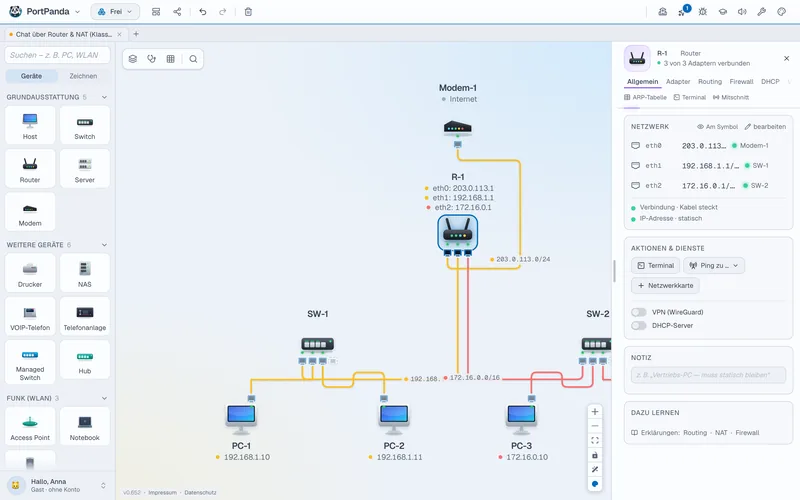Zoom in with the plus canvas control
800x500 pixels.
point(595,412)
